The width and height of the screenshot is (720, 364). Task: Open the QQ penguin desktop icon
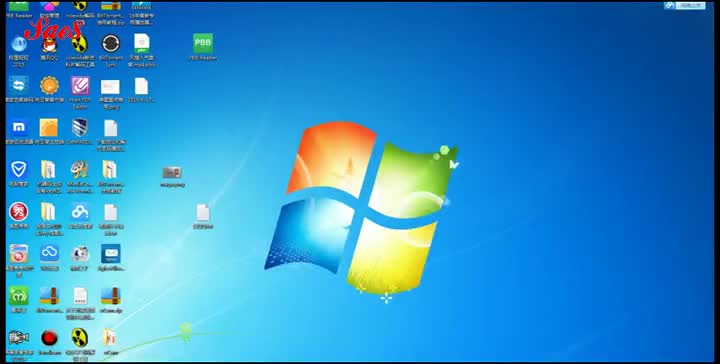click(49, 45)
